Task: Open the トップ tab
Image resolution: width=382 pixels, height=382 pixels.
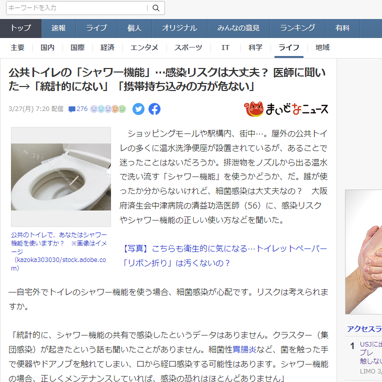Action: coord(21,28)
